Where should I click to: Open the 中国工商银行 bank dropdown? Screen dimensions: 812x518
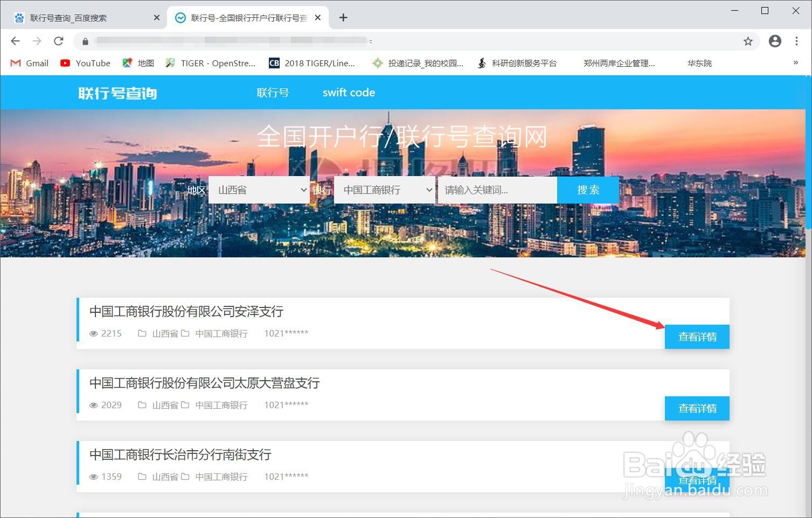pos(384,190)
